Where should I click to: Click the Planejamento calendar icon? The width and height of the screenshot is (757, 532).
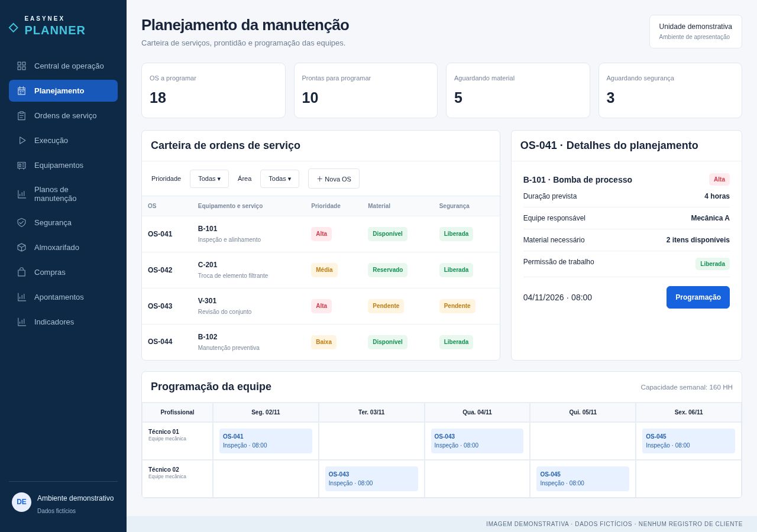(x=21, y=91)
